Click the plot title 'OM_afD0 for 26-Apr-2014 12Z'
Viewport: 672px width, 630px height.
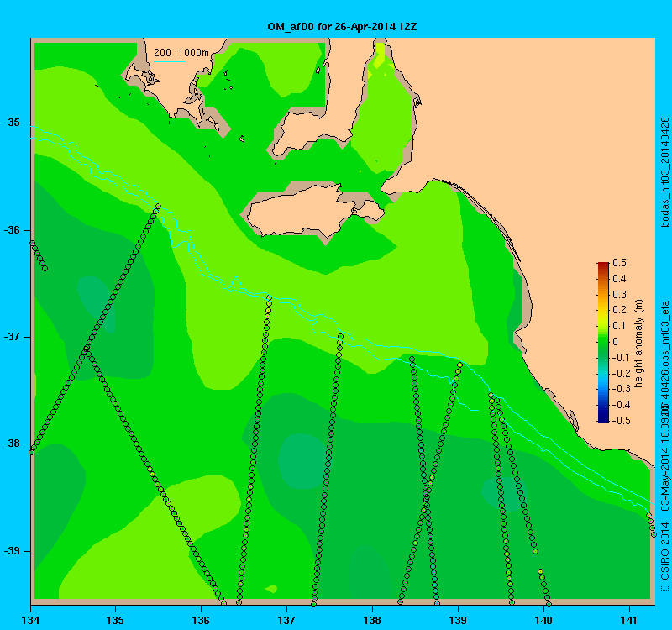(342, 27)
